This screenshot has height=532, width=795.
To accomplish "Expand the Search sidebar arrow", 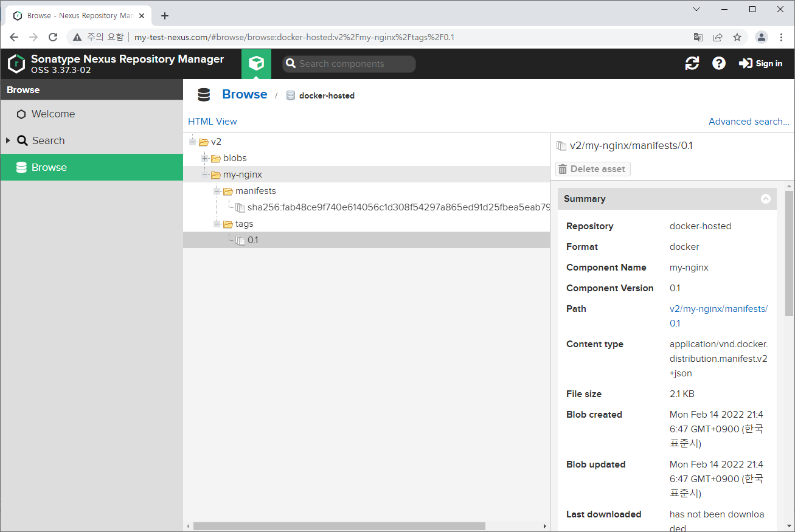I will [x=8, y=140].
